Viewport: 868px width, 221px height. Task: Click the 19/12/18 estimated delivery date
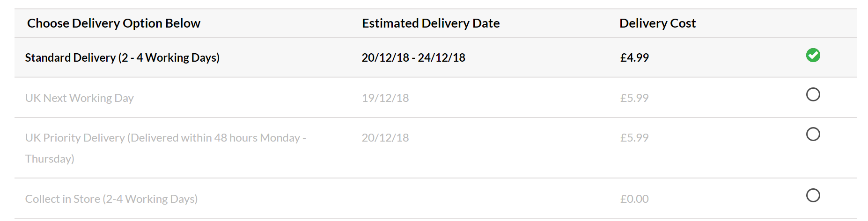point(385,98)
